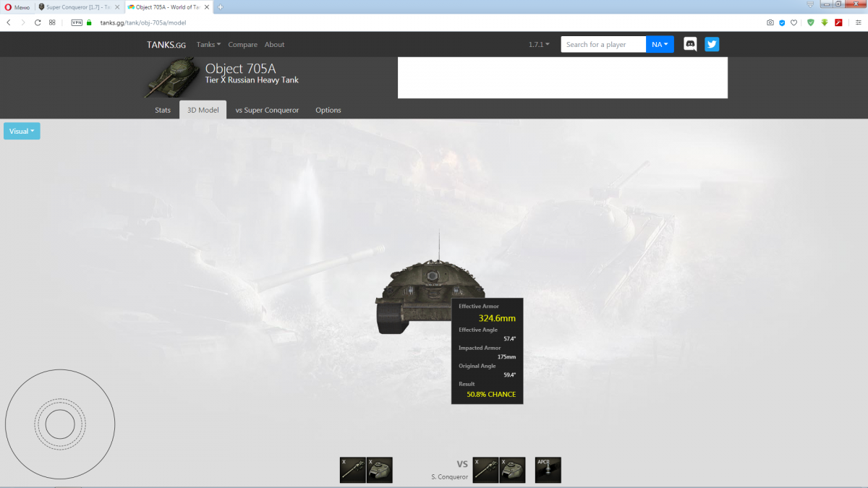The height and width of the screenshot is (488, 868).
Task: Choose the S. Conqueror gun module
Action: [486, 470]
